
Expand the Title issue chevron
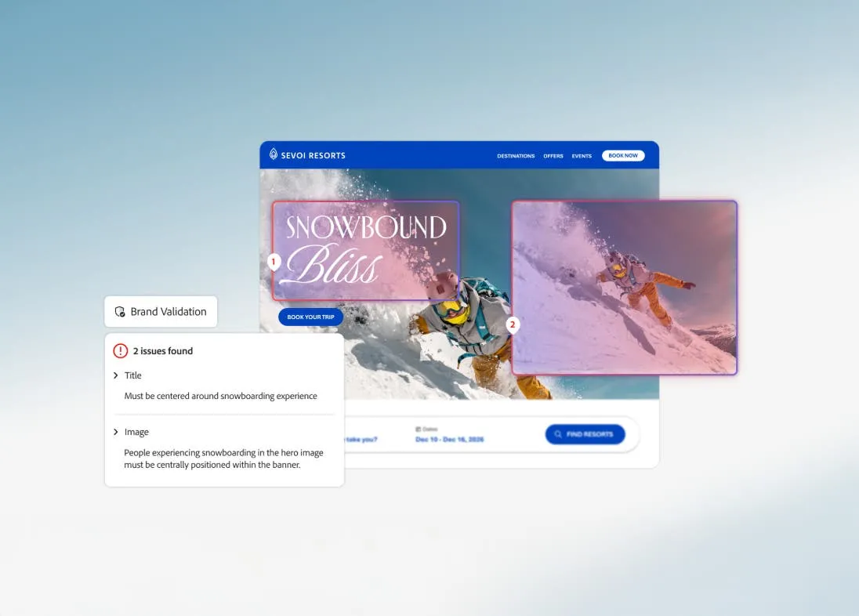click(115, 375)
